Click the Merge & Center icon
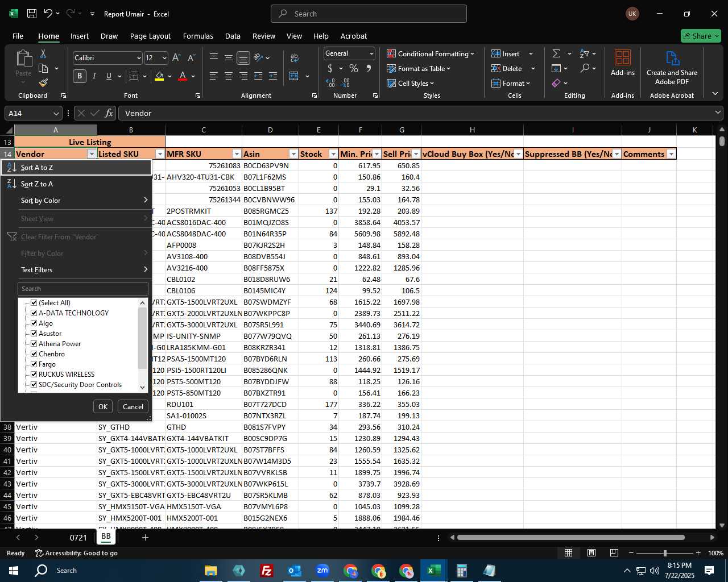Viewport: 728px width, 582px height. coord(294,76)
